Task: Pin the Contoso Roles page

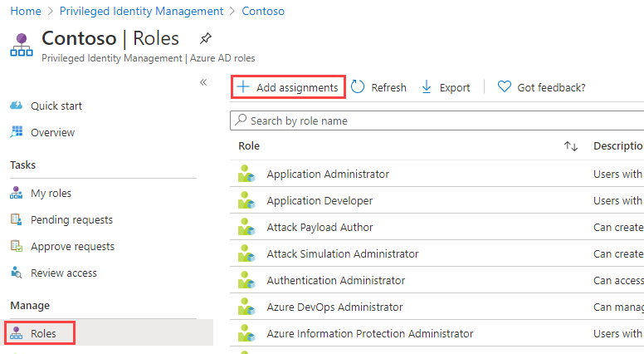Action: (x=205, y=39)
